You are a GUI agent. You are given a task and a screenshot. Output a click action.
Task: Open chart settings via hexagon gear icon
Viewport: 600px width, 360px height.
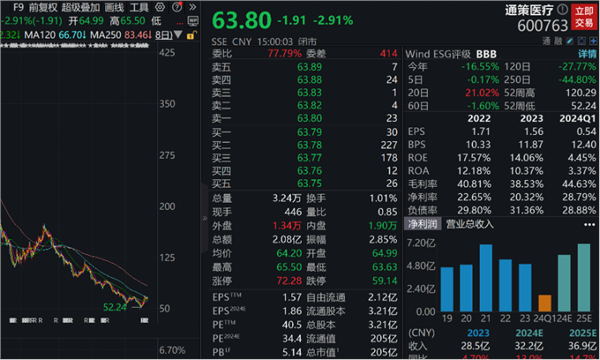click(160, 7)
